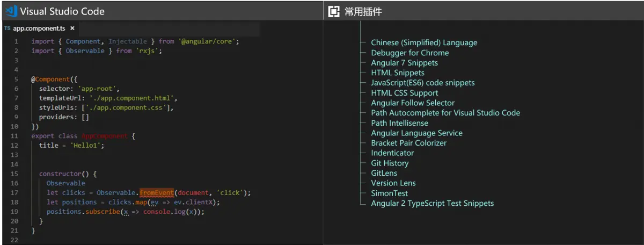Select Bracket Pair Colorizer entry

pos(409,143)
